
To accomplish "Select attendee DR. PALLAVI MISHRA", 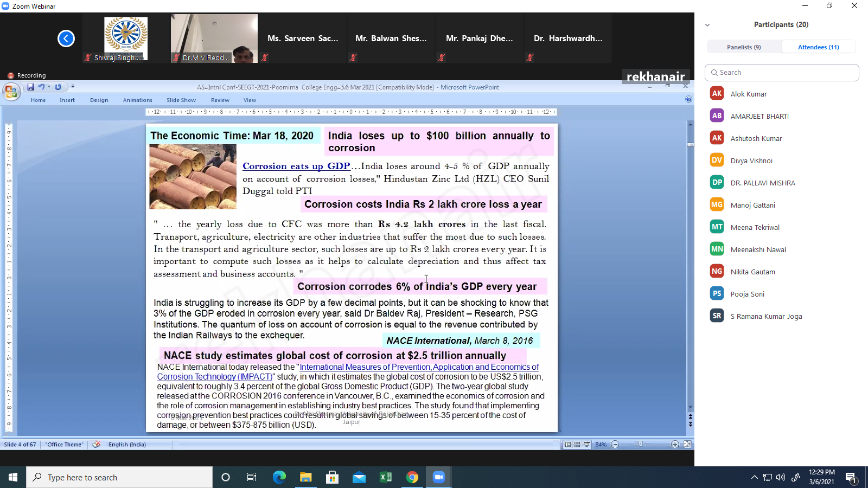I will coord(782,183).
